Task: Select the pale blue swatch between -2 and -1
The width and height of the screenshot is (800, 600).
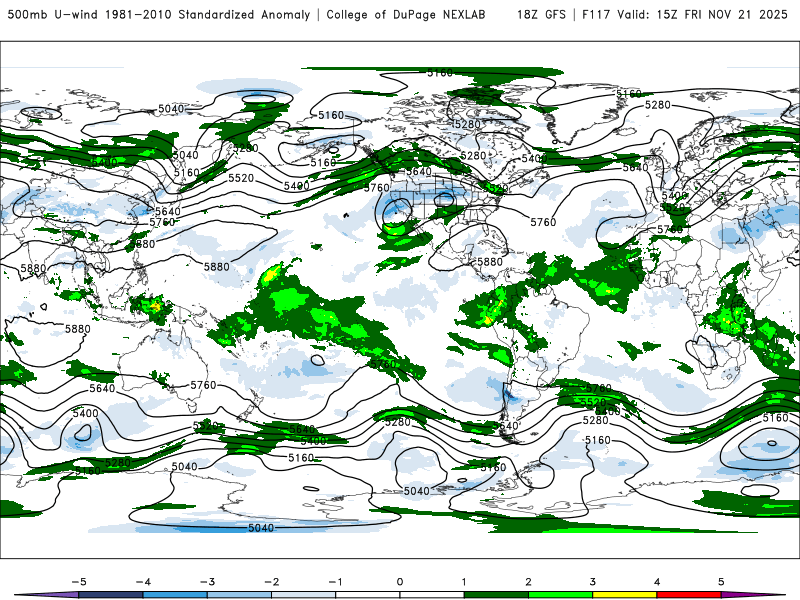Action: pos(304,595)
